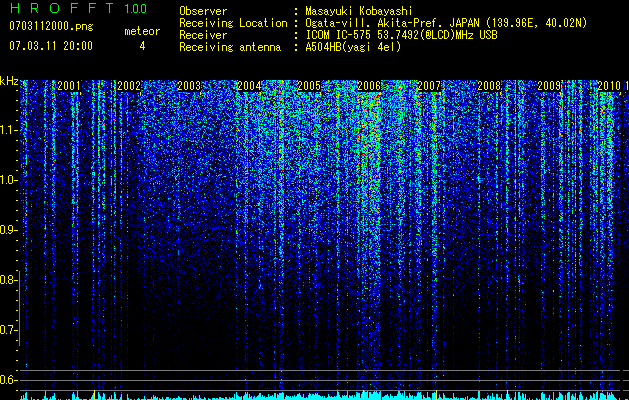Click the Observer label
This screenshot has width=629, height=400.
coord(203,11)
